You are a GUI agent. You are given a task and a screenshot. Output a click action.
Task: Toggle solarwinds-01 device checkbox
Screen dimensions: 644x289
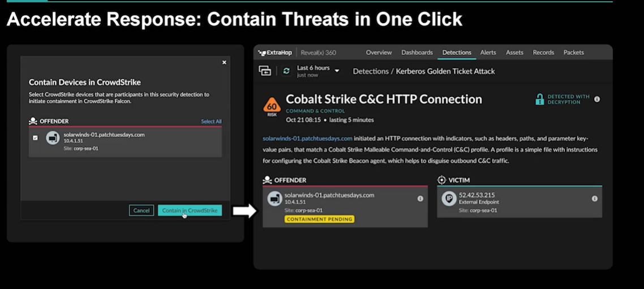click(x=35, y=139)
